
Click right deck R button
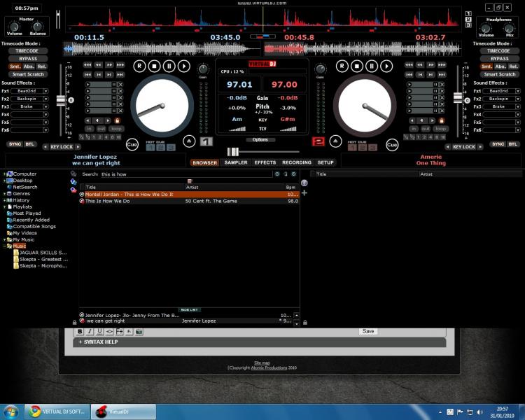pyautogui.click(x=342, y=66)
